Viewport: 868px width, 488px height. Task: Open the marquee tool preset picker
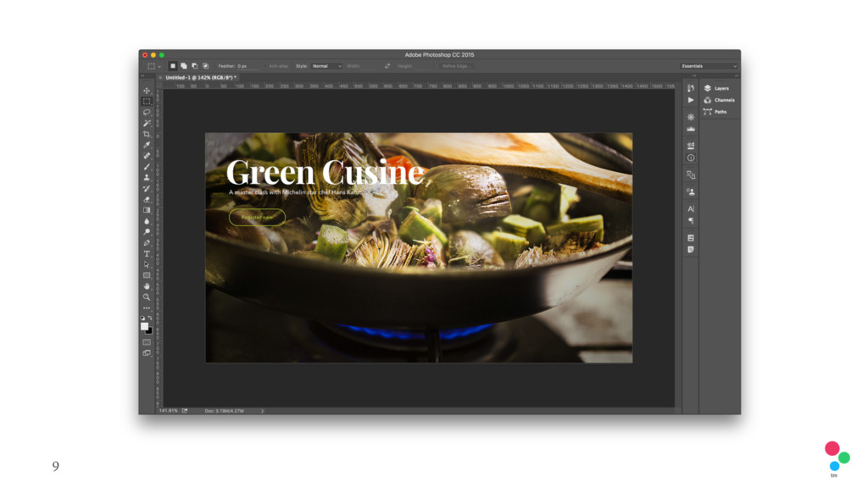point(154,66)
